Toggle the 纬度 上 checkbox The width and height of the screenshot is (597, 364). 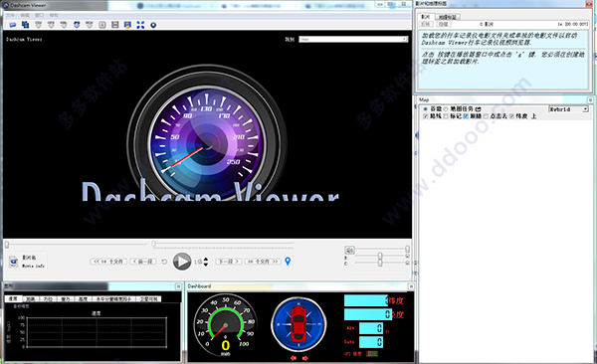(x=511, y=116)
